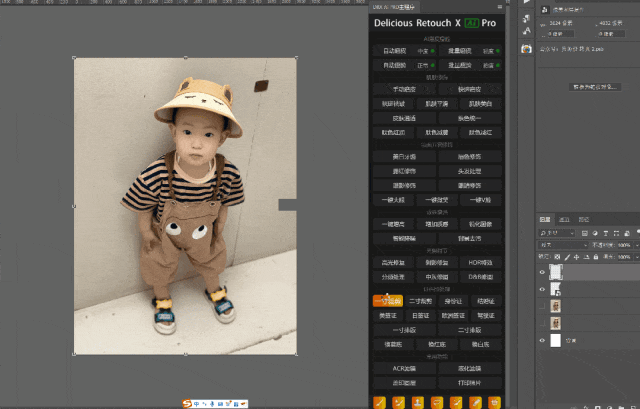Screen dimensions: 640x409
Task: Click the highlighted orange 一寸裁剪 button
Action: [388, 301]
